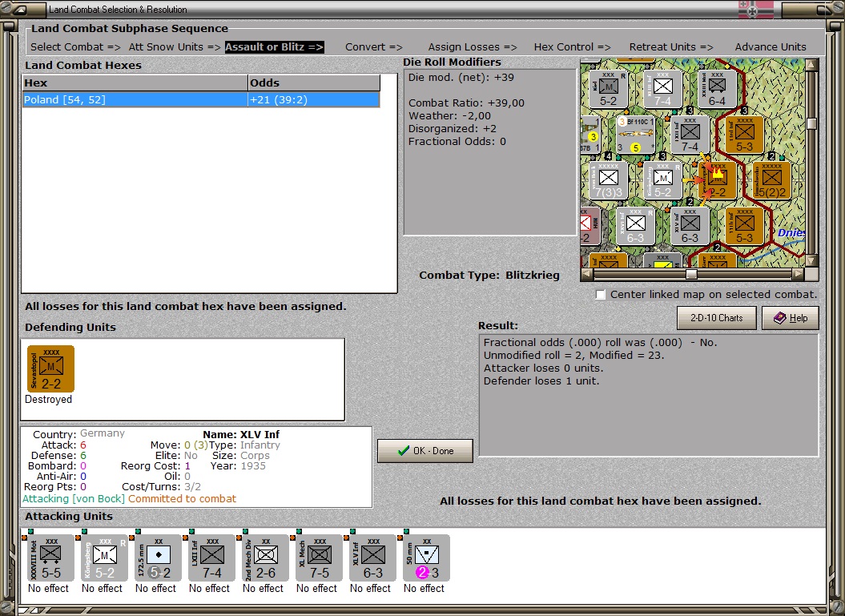The width and height of the screenshot is (845, 616).
Task: Click the German flag icon in title bar
Action: pyautogui.click(x=755, y=9)
